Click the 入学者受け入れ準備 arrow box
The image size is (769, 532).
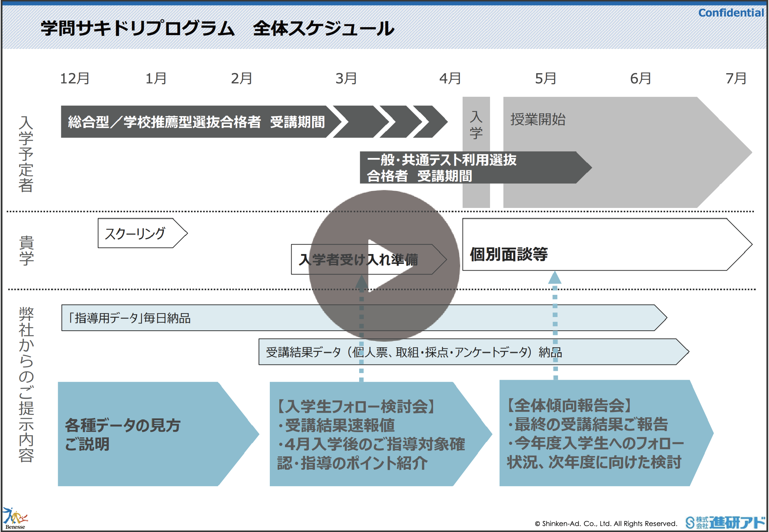click(303, 260)
